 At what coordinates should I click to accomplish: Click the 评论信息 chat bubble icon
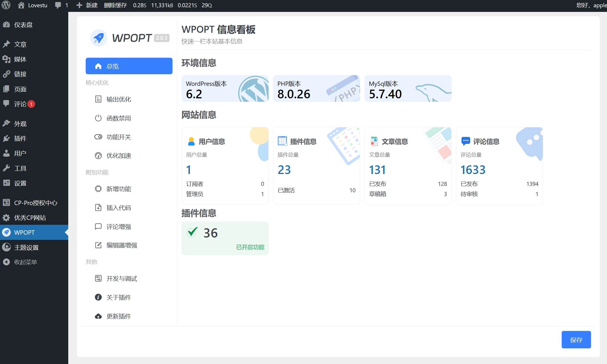(466, 141)
